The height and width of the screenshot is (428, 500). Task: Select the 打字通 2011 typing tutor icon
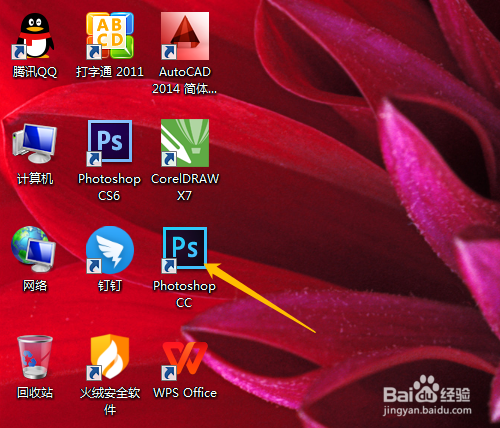pyautogui.click(x=110, y=36)
